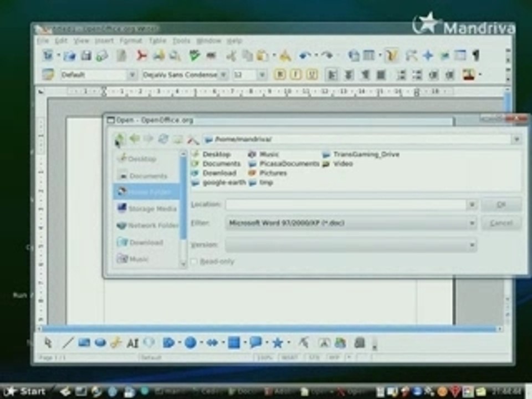Click the Reload icon in Open dialog
This screenshot has width=532, height=399.
[163, 139]
